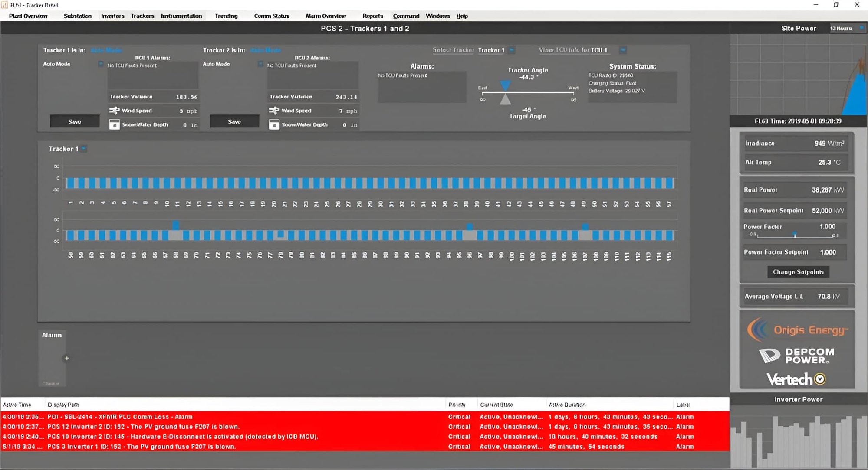Click the Snow/Water Depth icon for Tracker 2

pos(275,125)
